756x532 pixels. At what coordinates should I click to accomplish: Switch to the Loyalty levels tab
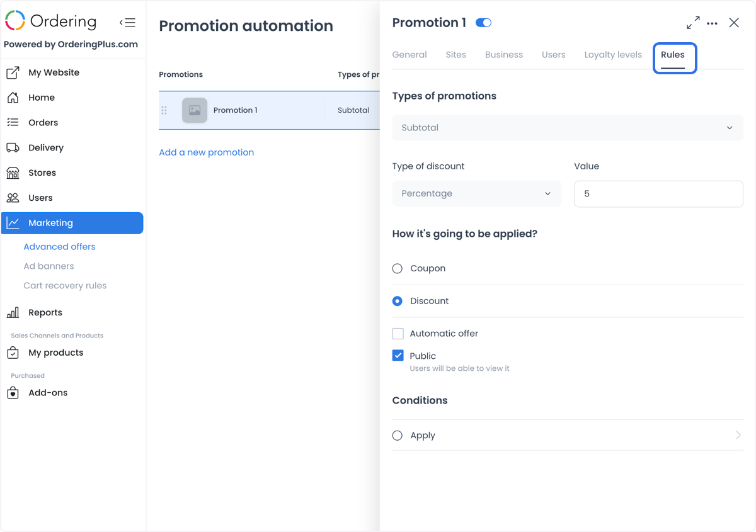[613, 55]
